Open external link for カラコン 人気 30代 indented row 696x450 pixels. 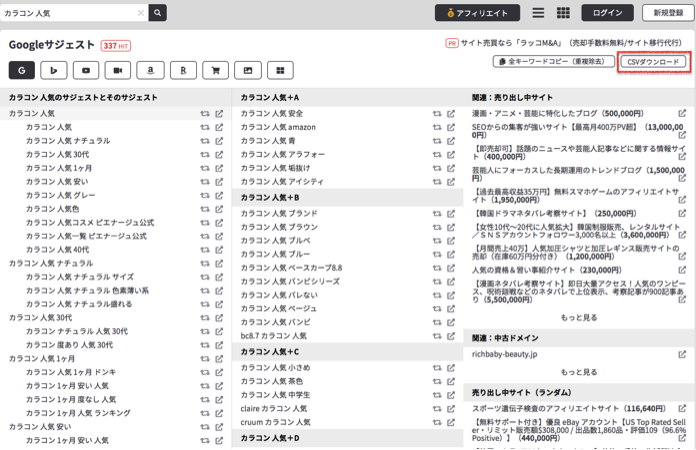coord(219,154)
